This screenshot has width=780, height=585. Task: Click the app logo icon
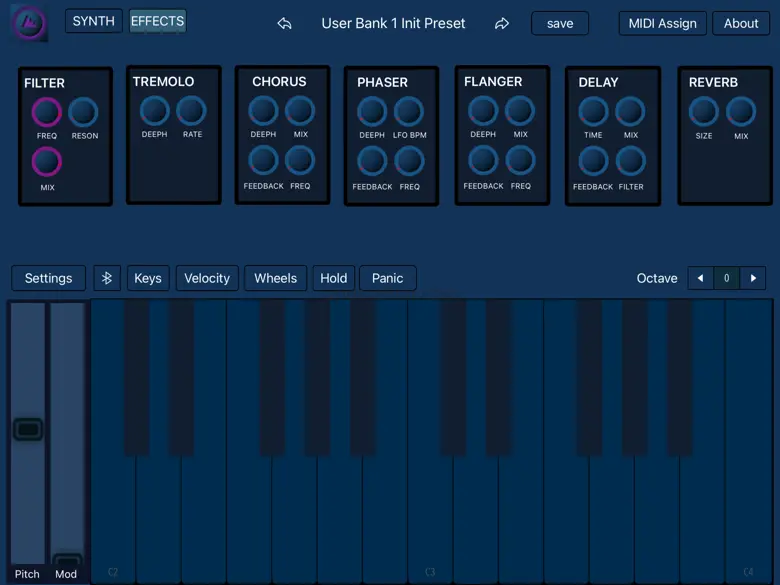(28, 24)
